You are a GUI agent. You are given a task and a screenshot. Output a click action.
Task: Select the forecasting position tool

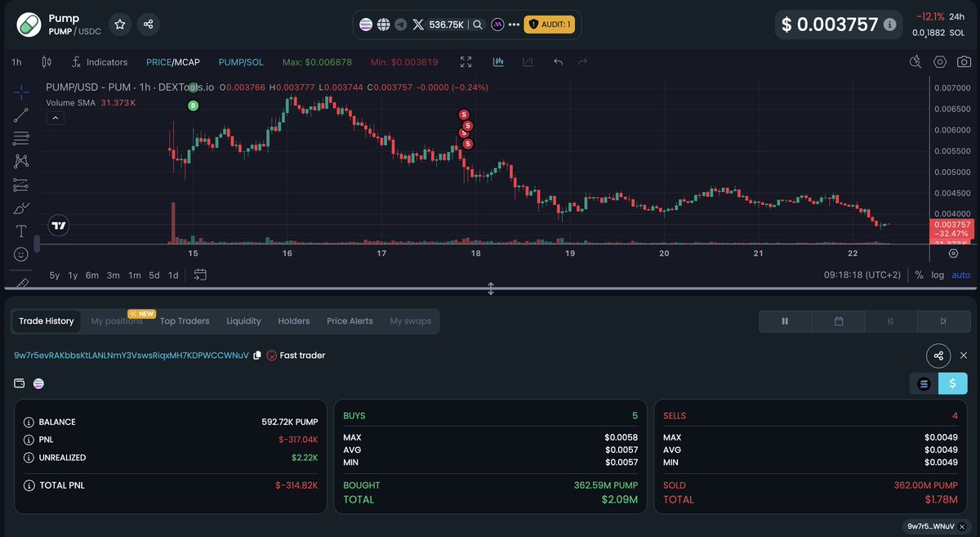[21, 186]
